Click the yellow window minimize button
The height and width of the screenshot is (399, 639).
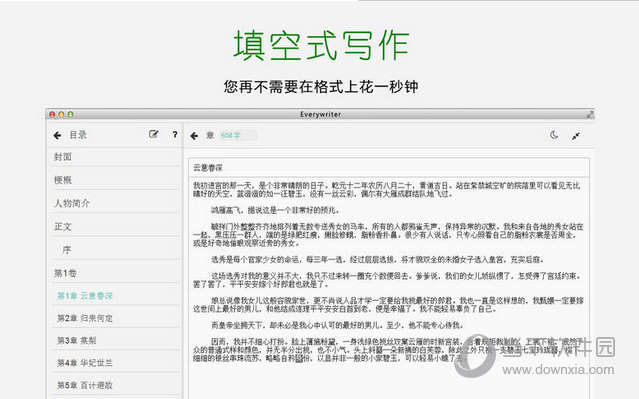point(61,115)
